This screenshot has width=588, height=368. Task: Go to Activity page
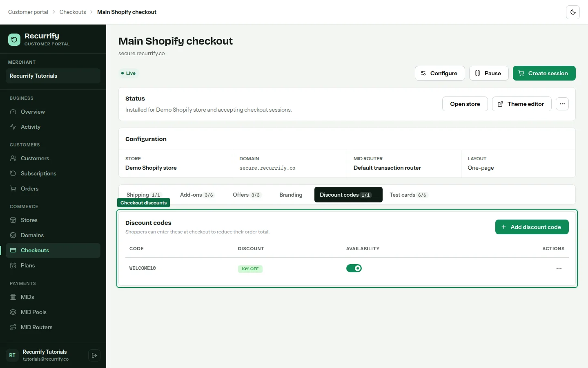click(53, 127)
